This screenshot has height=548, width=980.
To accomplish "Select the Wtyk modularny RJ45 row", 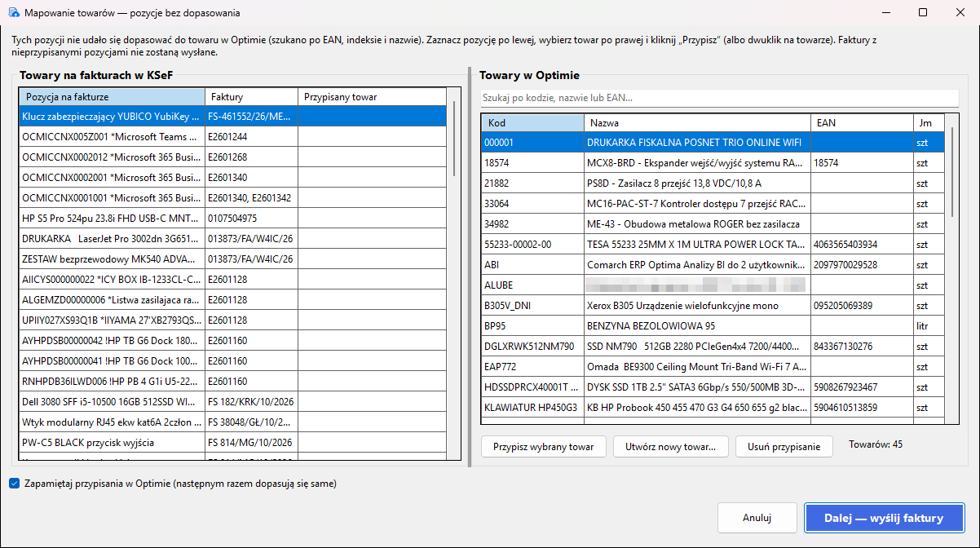I will [x=233, y=422].
